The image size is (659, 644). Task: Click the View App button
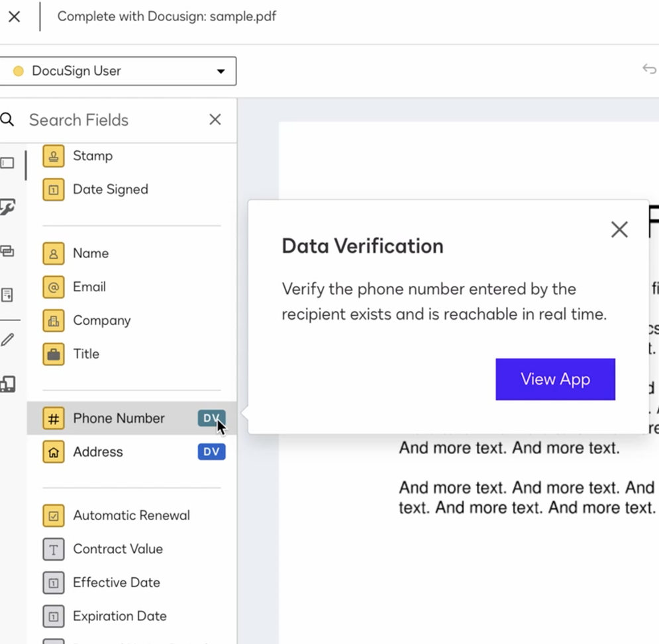pyautogui.click(x=555, y=379)
